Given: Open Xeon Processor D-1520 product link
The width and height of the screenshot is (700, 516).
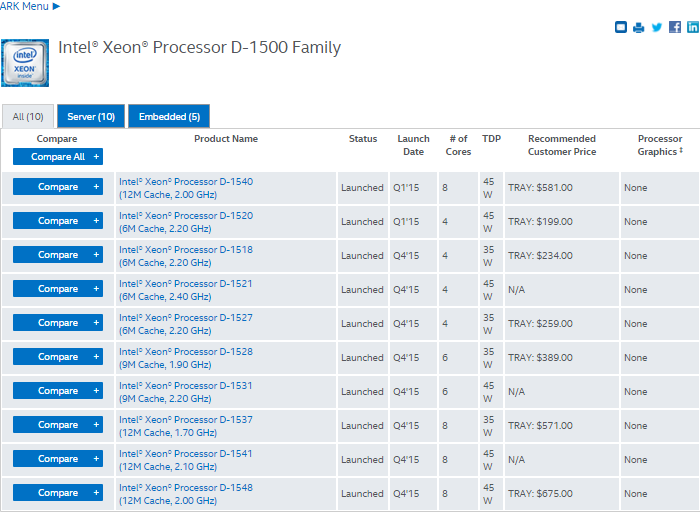Looking at the screenshot, I should pyautogui.click(x=186, y=222).
